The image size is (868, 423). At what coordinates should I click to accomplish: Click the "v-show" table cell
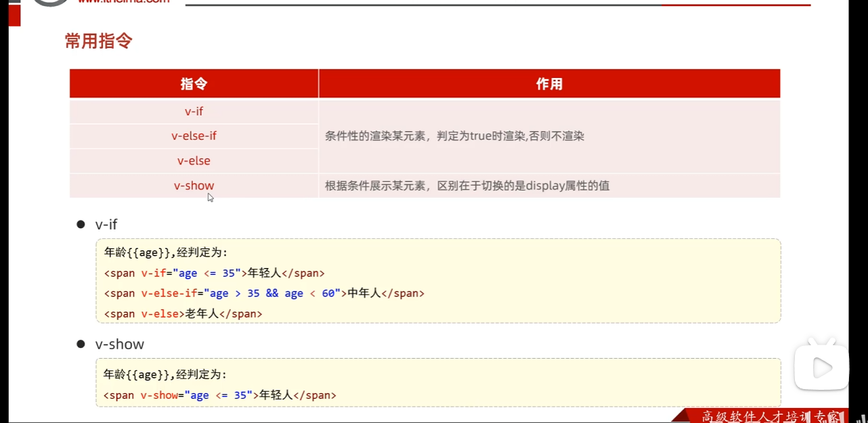[x=194, y=185]
